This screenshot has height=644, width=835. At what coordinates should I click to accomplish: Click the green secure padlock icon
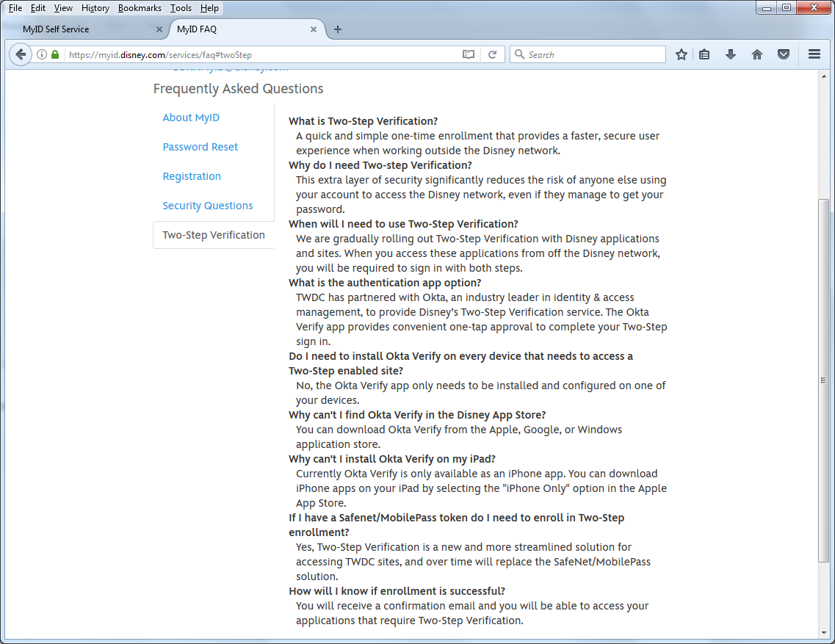[x=55, y=54]
